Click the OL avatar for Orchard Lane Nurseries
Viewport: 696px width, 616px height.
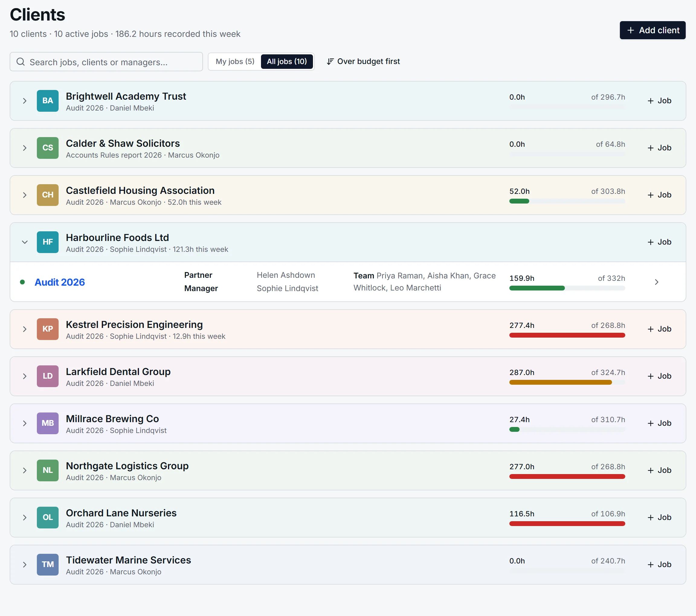point(48,517)
